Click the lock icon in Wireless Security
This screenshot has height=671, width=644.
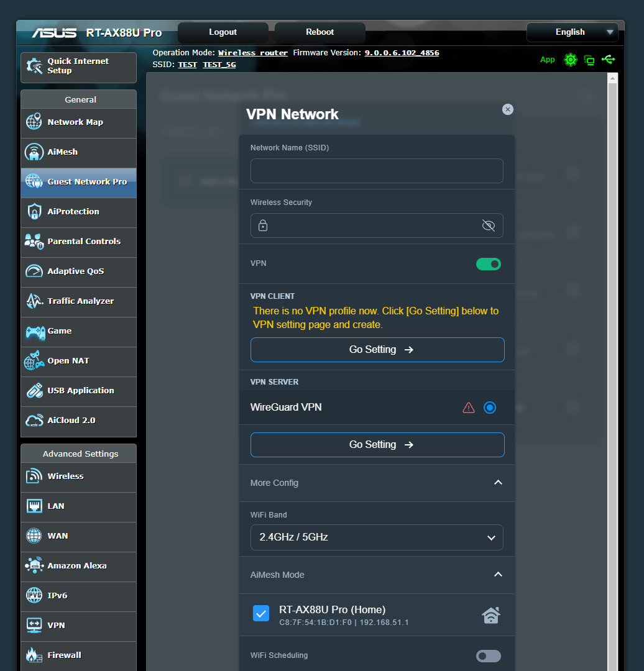point(263,226)
